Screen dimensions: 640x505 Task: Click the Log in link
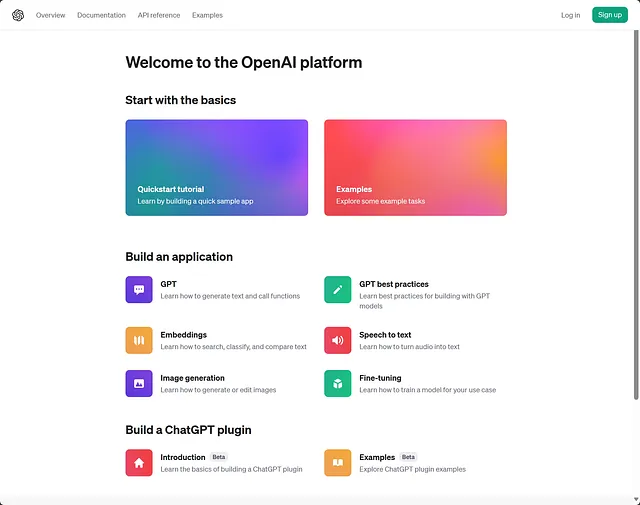(x=570, y=15)
